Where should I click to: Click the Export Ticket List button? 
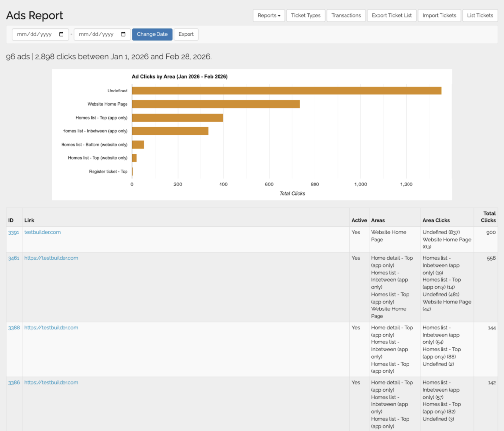click(391, 16)
